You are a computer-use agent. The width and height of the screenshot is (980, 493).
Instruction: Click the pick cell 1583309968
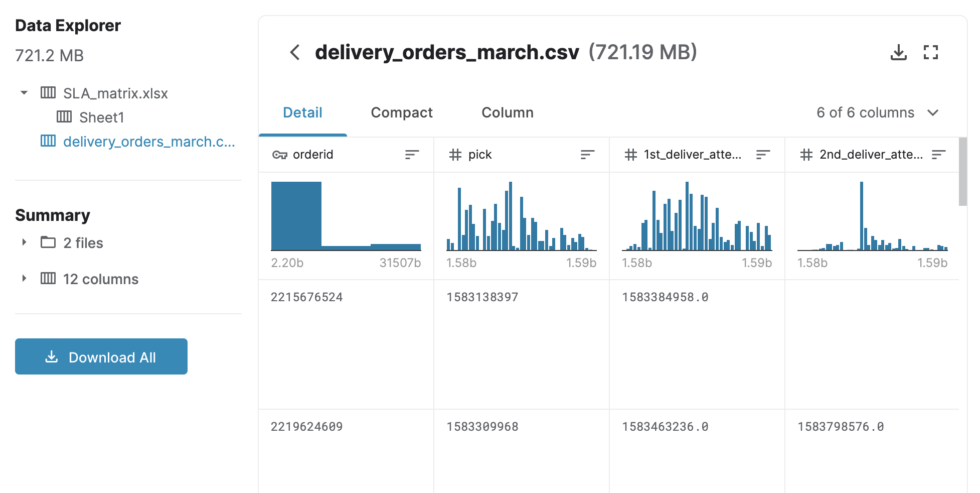pyautogui.click(x=482, y=427)
